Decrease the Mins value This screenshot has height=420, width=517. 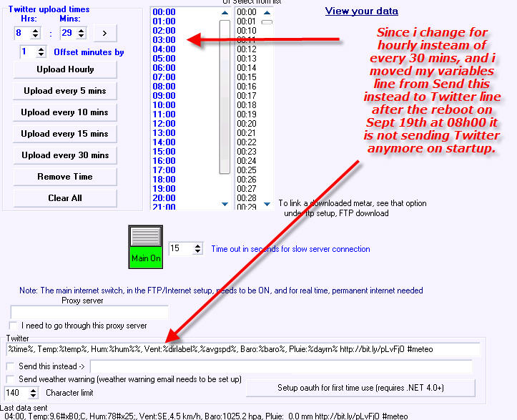(x=81, y=36)
